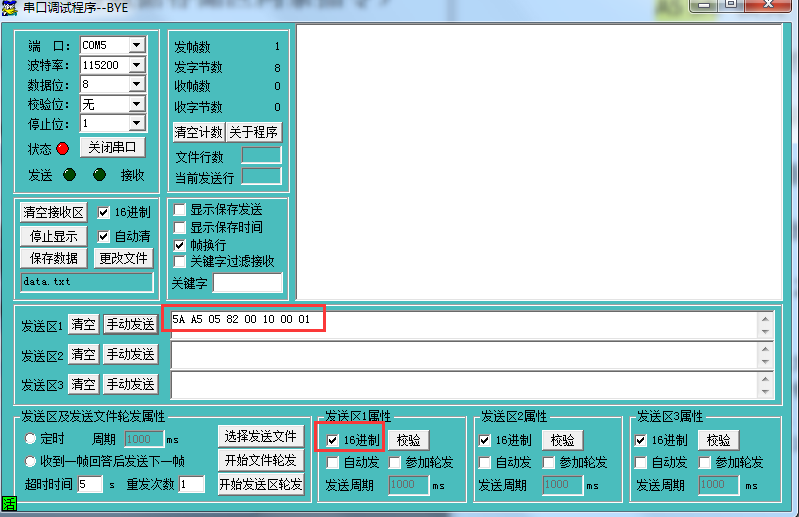
Task: Click the 停止显示 button
Action: click(x=54, y=236)
